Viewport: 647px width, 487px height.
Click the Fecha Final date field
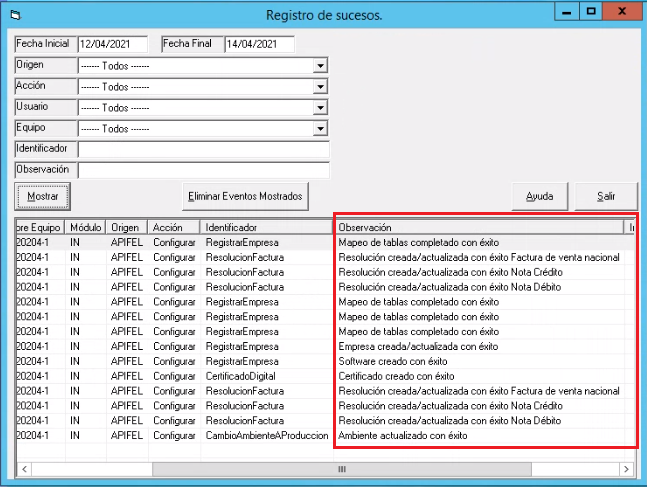259,44
